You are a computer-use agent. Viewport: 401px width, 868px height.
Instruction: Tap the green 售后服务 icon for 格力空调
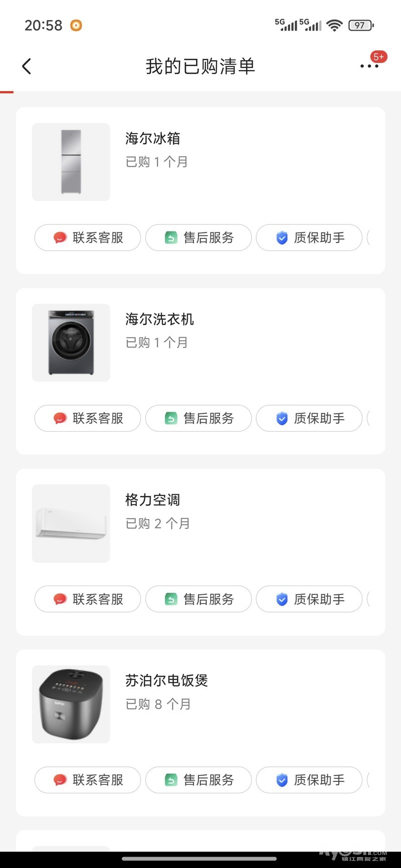(x=171, y=599)
